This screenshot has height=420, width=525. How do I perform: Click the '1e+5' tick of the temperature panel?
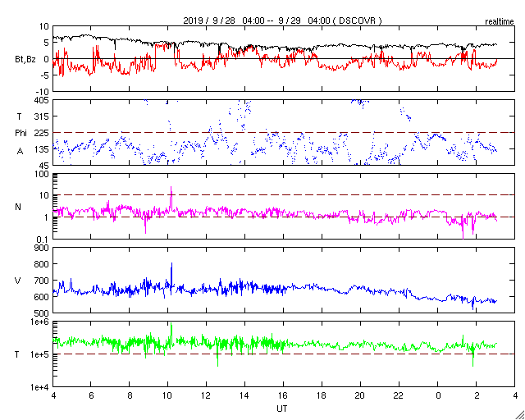[41, 354]
